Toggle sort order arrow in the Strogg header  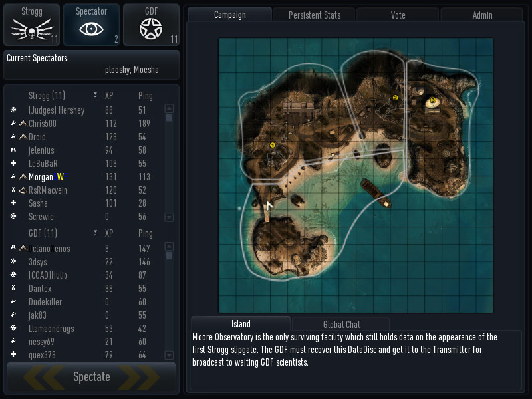pyautogui.click(x=95, y=95)
